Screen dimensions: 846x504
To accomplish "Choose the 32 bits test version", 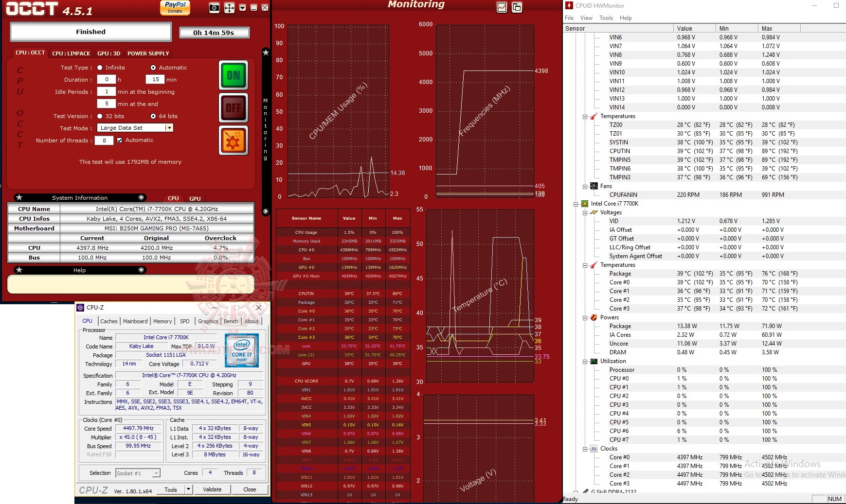I will tap(100, 116).
